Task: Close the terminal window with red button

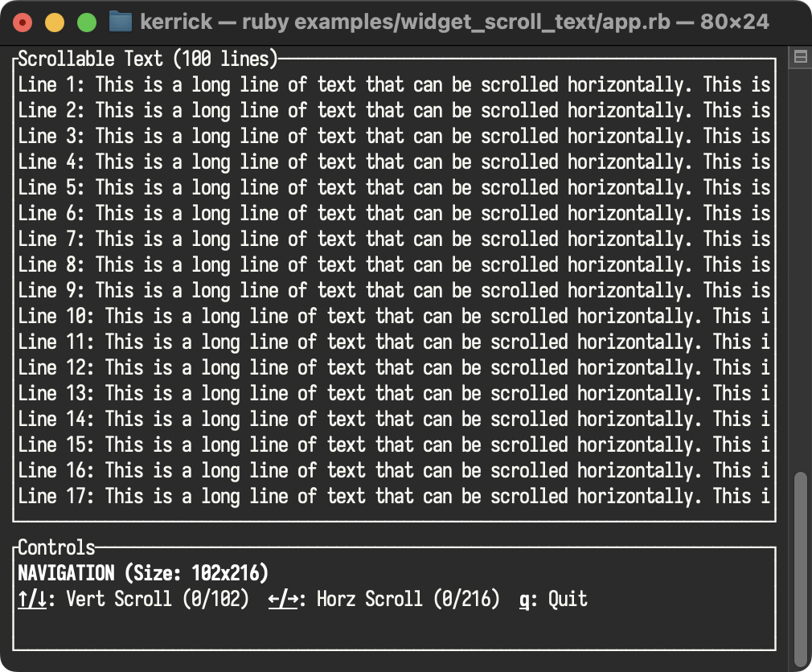Action: coord(23,23)
